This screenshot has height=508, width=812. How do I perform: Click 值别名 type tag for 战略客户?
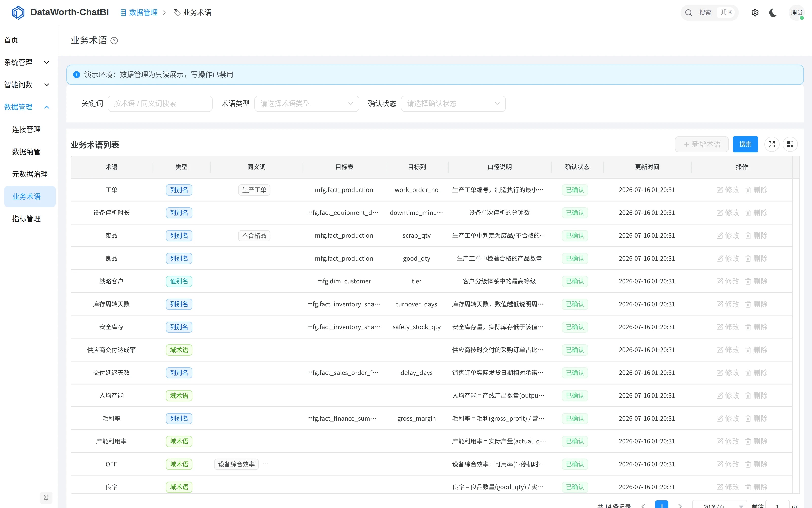coord(179,281)
